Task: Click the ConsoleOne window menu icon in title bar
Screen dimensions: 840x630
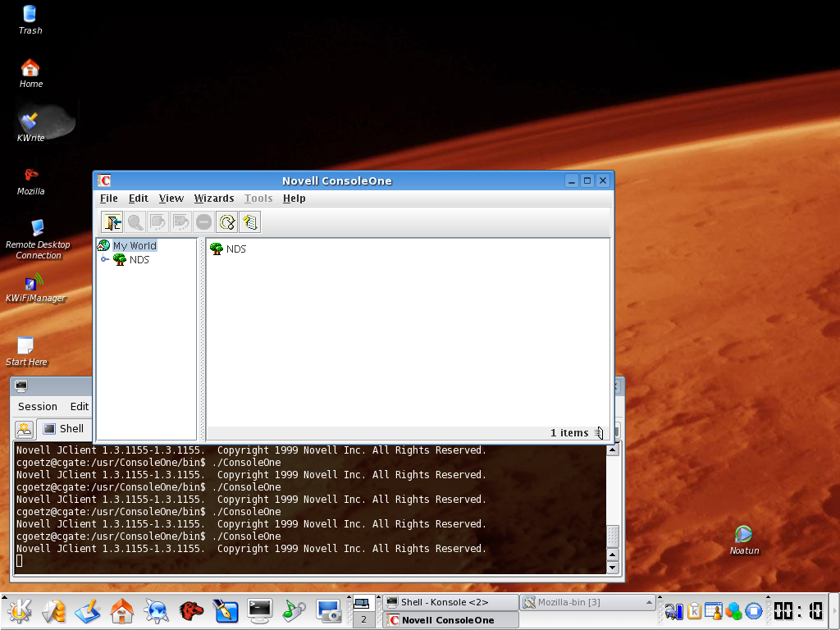Action: pos(104,180)
